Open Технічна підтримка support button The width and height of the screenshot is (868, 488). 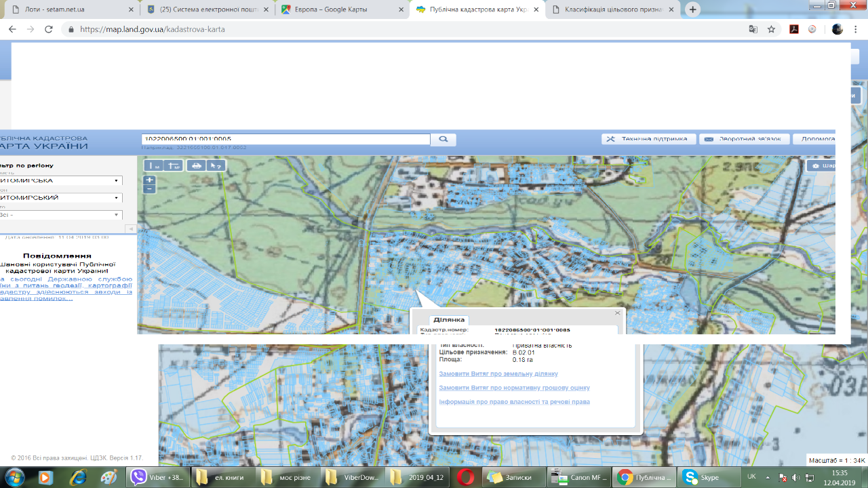tap(648, 139)
